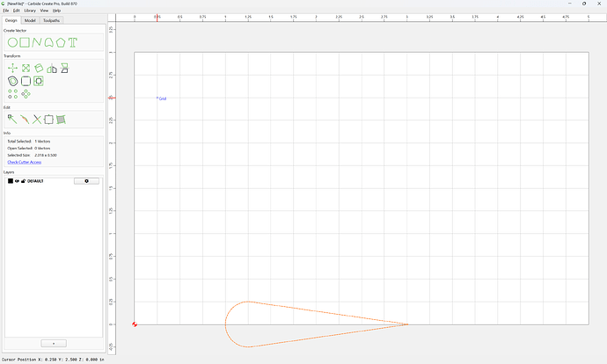Open the DEFAULT layer color swatch

click(11, 181)
